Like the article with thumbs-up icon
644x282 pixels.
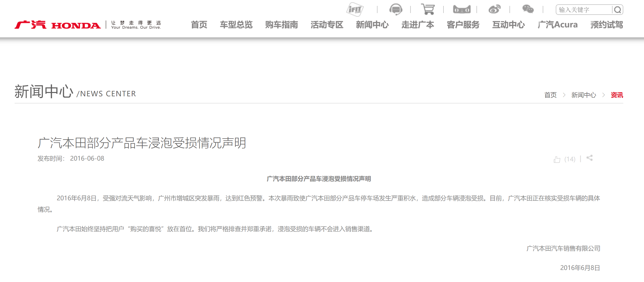tap(557, 159)
